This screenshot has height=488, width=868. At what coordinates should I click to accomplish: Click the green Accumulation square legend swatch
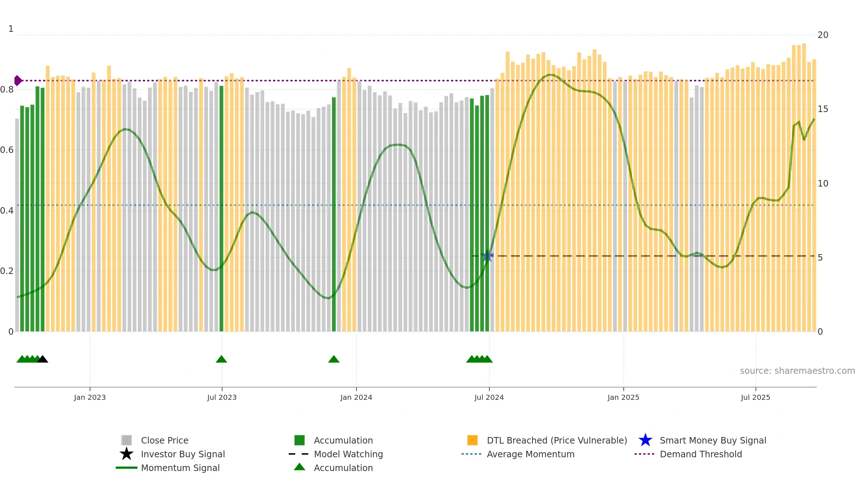299,440
